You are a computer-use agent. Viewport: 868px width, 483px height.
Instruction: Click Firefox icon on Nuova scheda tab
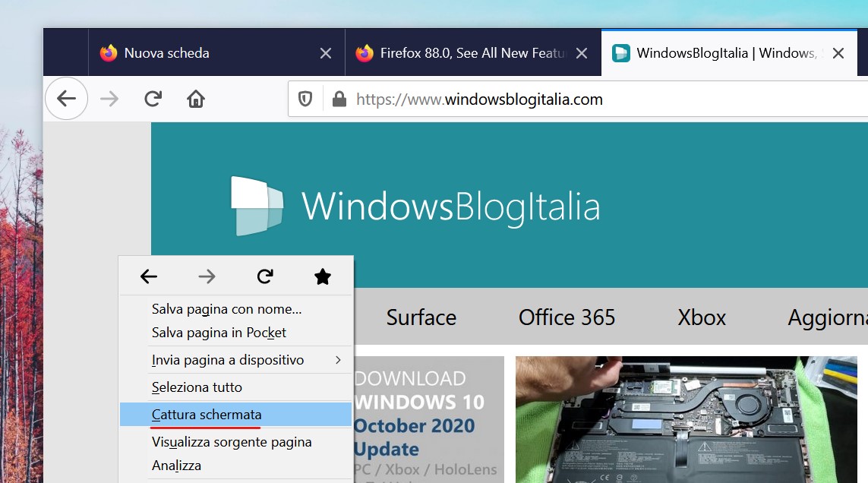(x=109, y=52)
